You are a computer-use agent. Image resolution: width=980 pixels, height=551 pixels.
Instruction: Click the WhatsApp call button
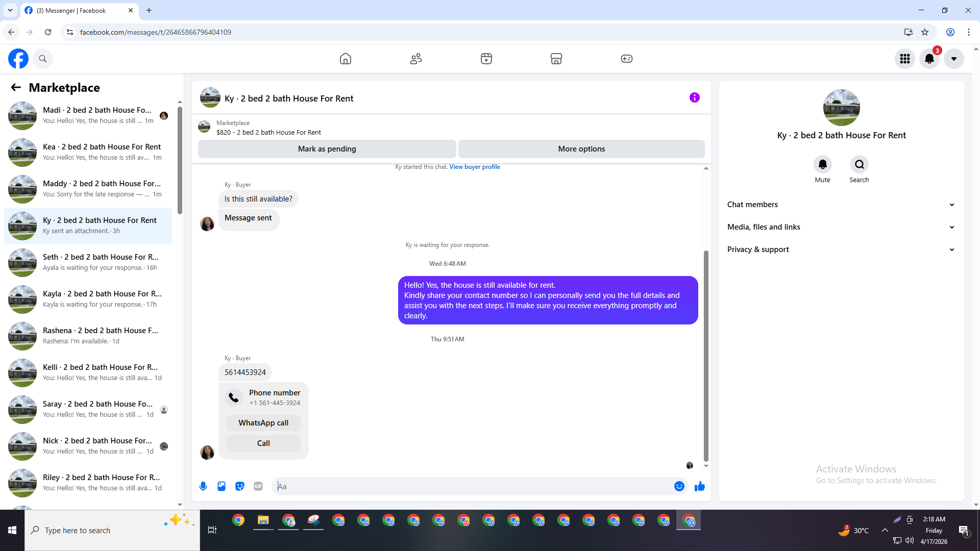263,423
